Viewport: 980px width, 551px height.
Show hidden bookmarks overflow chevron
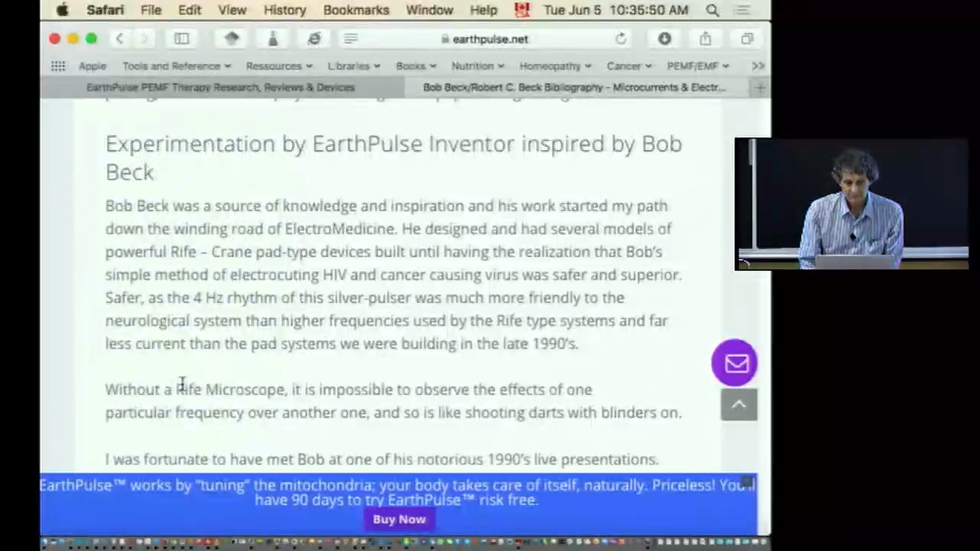(757, 66)
